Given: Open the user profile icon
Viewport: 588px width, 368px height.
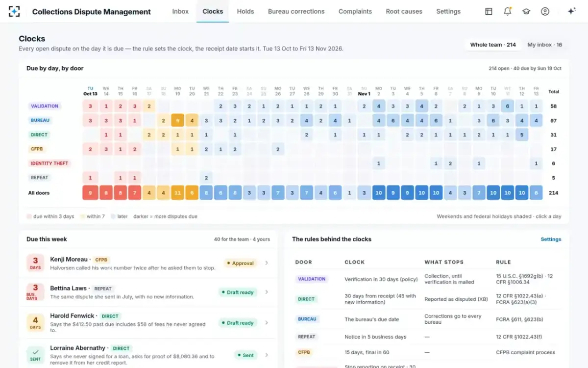Looking at the screenshot, I should point(545,11).
